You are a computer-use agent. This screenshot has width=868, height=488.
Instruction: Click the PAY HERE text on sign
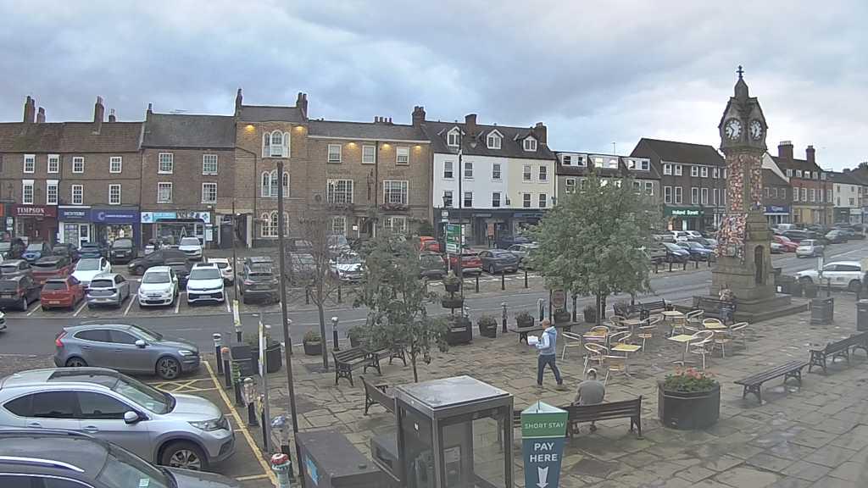[543, 452]
